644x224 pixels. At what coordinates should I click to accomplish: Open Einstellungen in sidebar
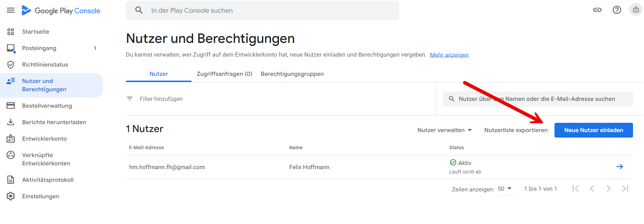click(x=51, y=196)
